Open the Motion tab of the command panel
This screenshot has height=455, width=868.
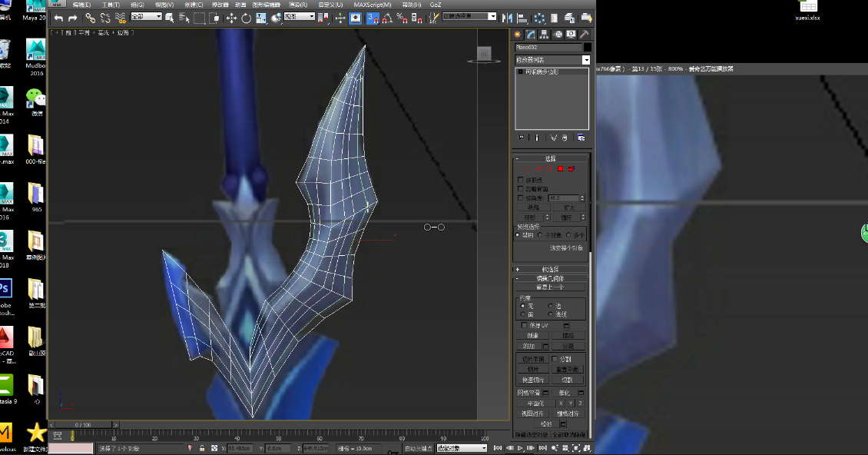point(558,35)
